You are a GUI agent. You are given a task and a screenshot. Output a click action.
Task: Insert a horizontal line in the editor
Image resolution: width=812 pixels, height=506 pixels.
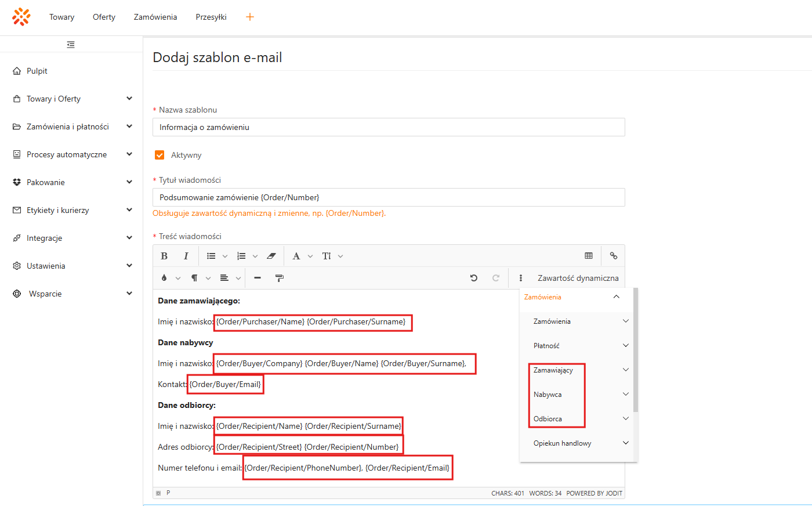pos(258,278)
